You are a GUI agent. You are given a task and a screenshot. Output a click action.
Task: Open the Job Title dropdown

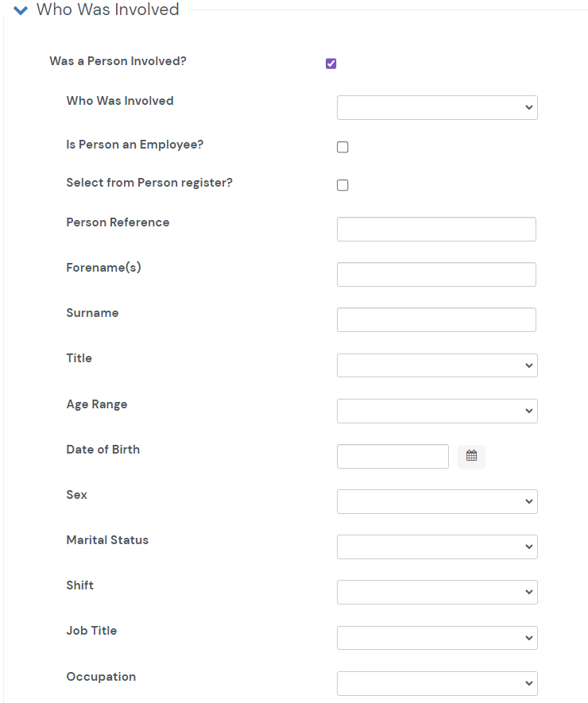click(437, 638)
